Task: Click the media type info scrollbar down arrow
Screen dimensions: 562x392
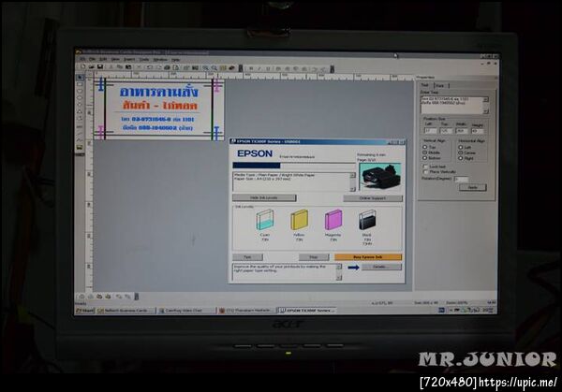Action: (352, 189)
